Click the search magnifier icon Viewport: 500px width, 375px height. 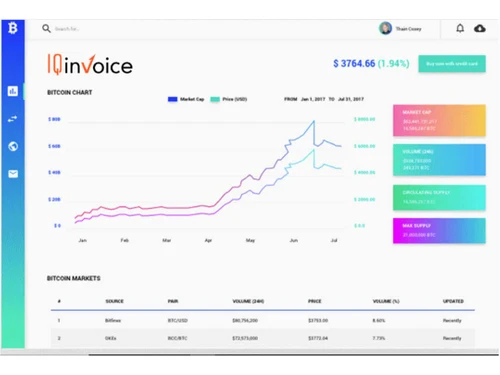pyautogui.click(x=46, y=29)
